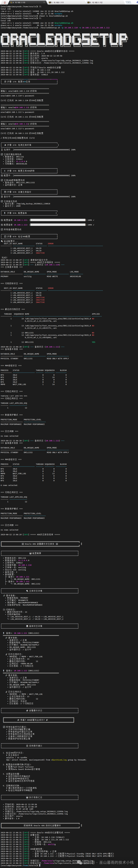Screen dimensions: 138x868
Task: Click the step 5/6 standby configuration header icon
Action: click(x=5, y=213)
